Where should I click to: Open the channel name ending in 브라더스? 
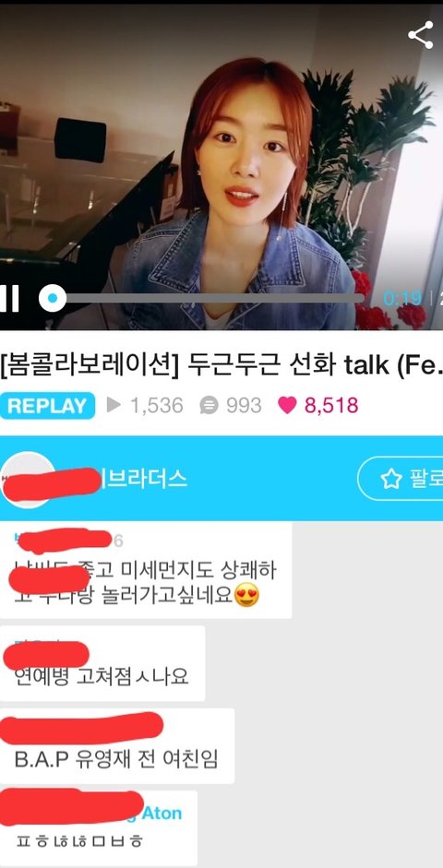(x=143, y=479)
